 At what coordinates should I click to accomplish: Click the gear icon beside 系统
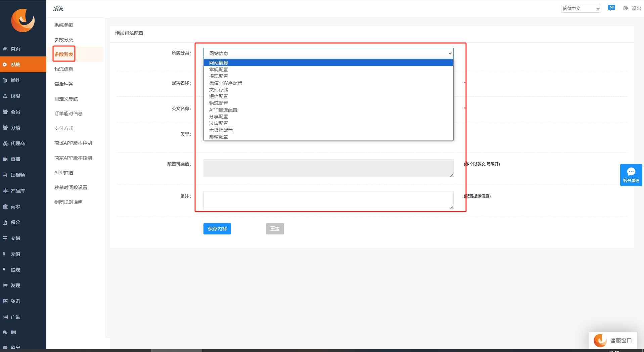pyautogui.click(x=5, y=64)
